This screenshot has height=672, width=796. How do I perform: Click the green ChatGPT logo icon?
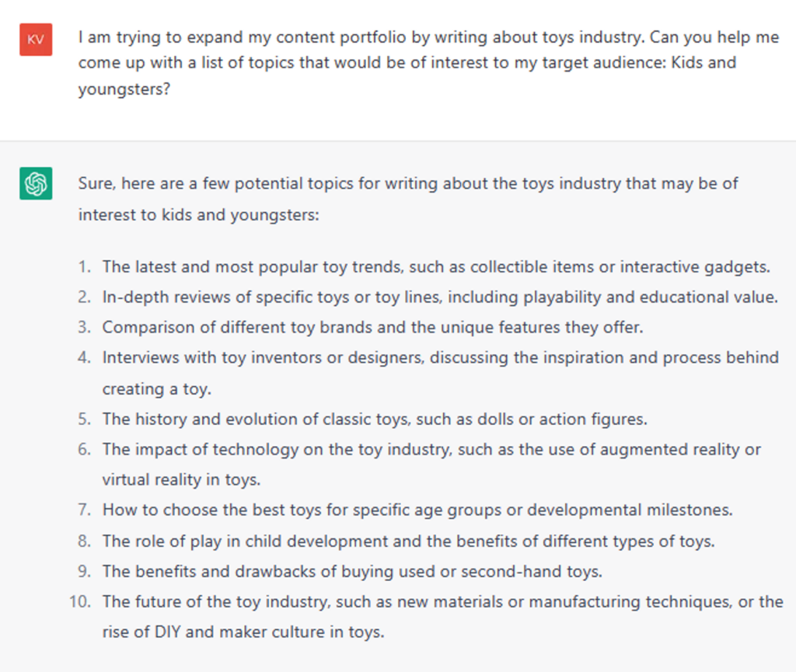click(x=36, y=183)
